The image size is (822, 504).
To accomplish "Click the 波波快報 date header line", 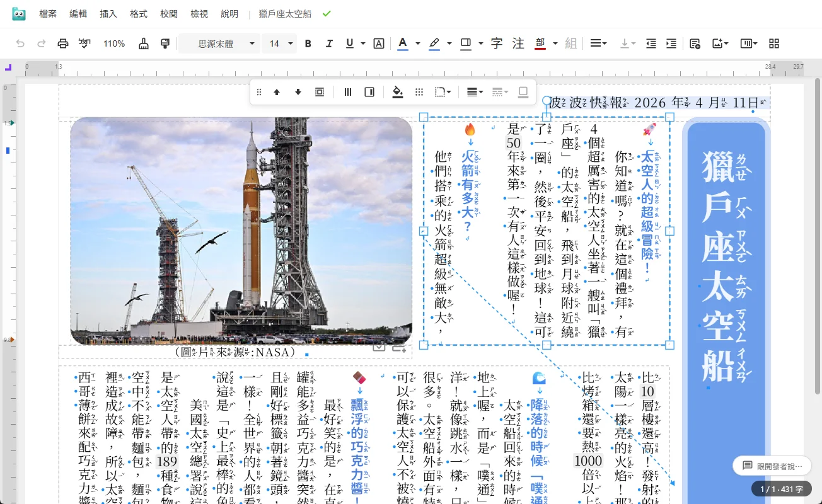I will (658, 102).
